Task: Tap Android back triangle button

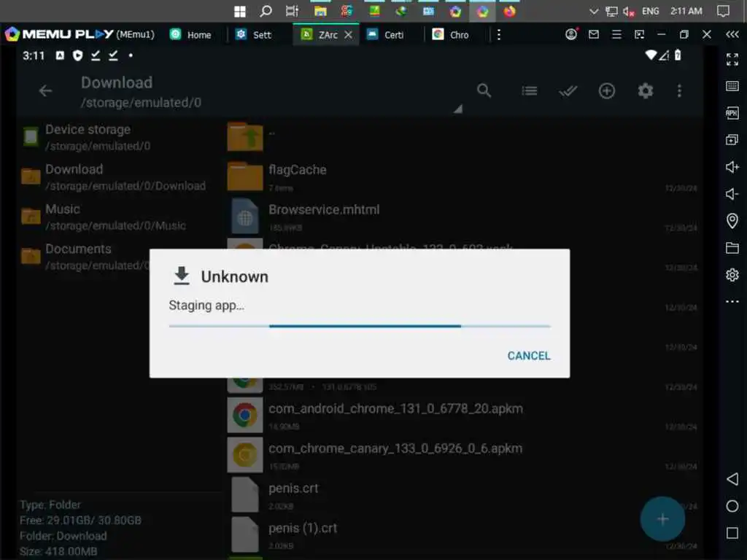Action: [x=732, y=479]
